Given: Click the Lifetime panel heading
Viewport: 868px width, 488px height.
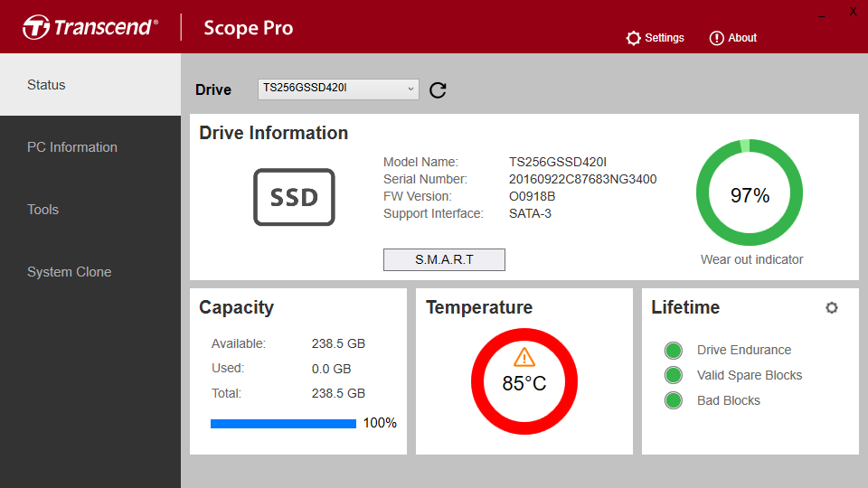Looking at the screenshot, I should point(685,307).
